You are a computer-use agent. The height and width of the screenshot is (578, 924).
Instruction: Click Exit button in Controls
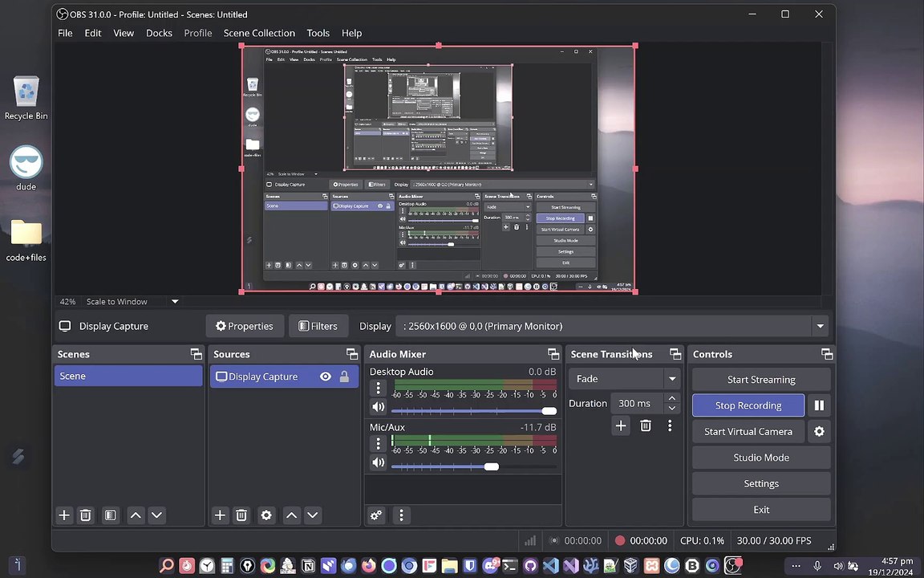point(761,509)
